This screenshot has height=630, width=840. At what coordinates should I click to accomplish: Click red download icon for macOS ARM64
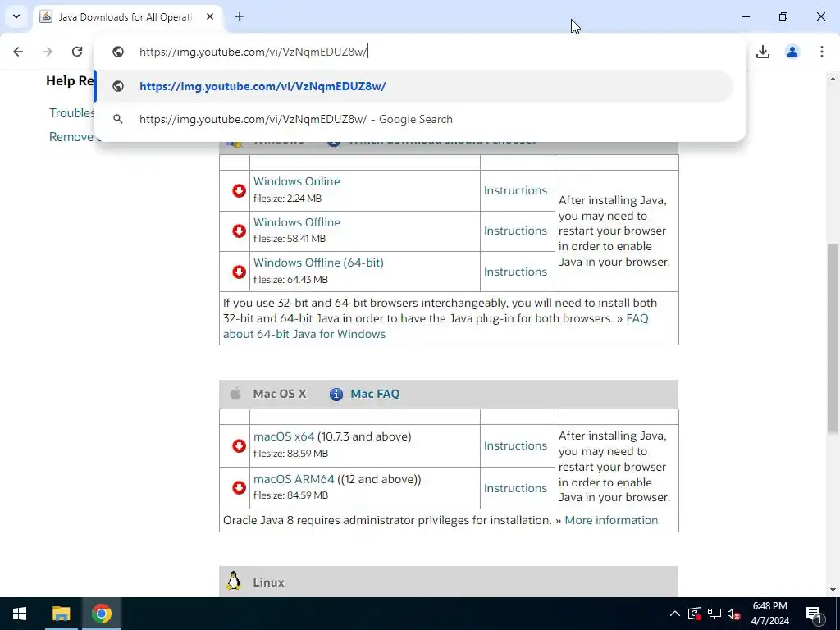[x=239, y=487]
